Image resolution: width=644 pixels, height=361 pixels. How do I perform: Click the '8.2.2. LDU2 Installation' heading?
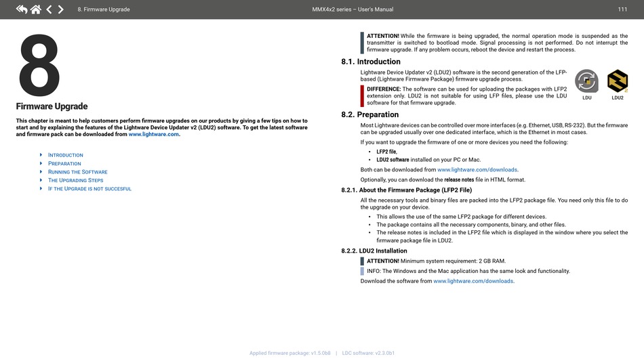click(x=374, y=251)
